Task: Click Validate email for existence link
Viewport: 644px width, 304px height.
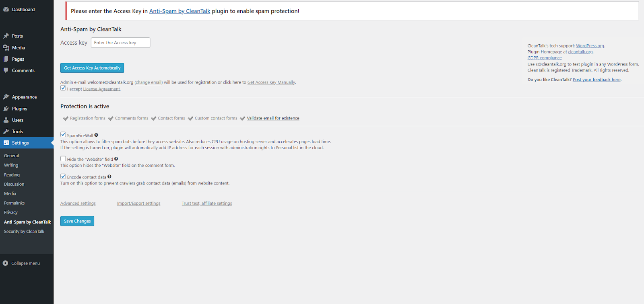Action: [273, 118]
